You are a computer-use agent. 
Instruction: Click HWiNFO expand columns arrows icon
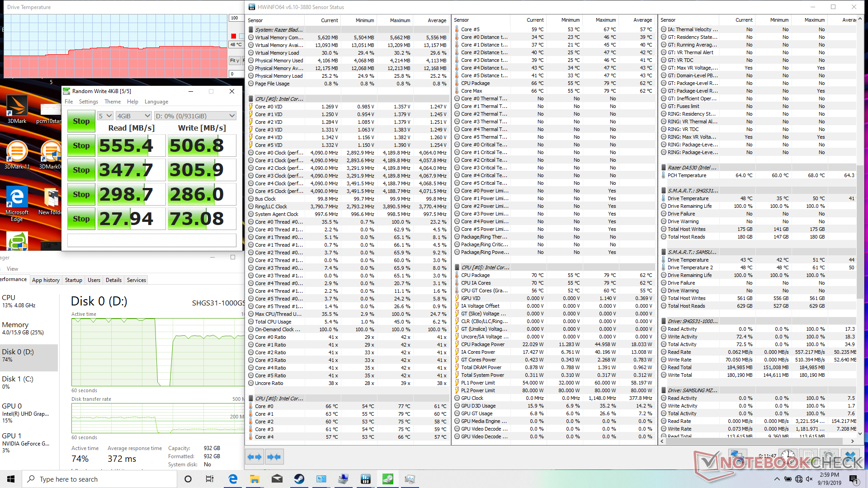point(255,457)
